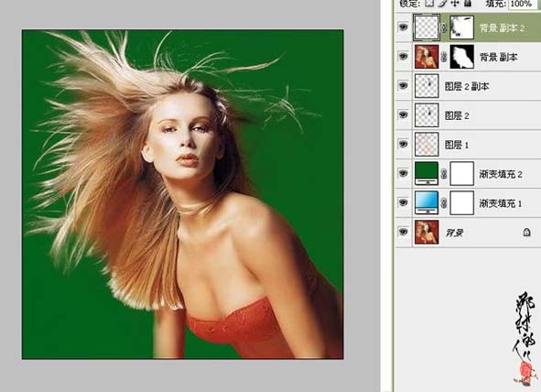
Task: Click the lock transparent pixels icon
Action: pyautogui.click(x=429, y=4)
